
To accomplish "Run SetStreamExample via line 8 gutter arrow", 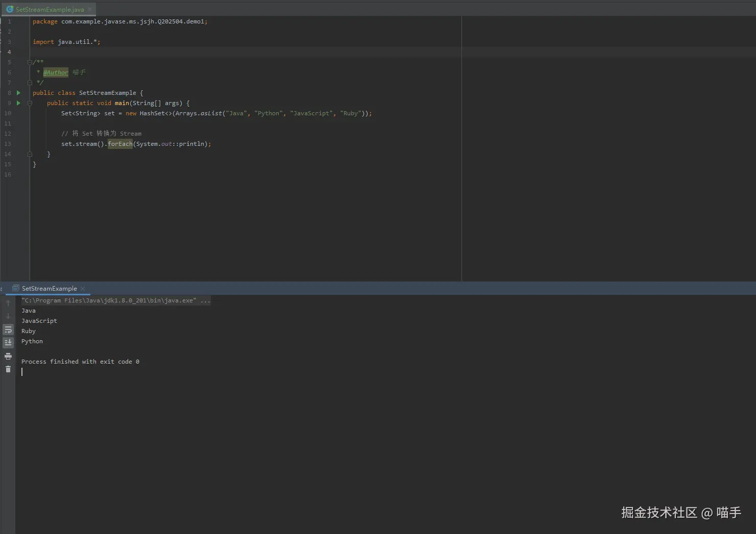I will 18,93.
